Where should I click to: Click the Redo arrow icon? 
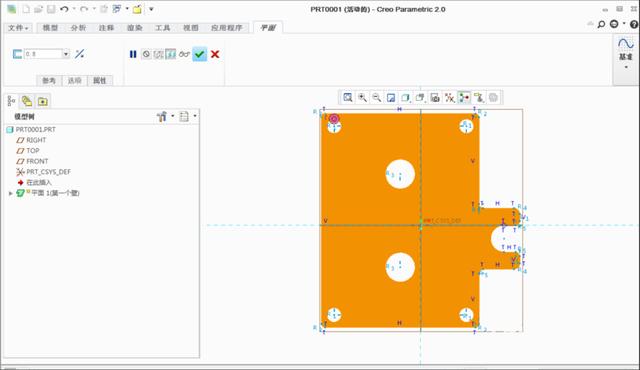84,9
